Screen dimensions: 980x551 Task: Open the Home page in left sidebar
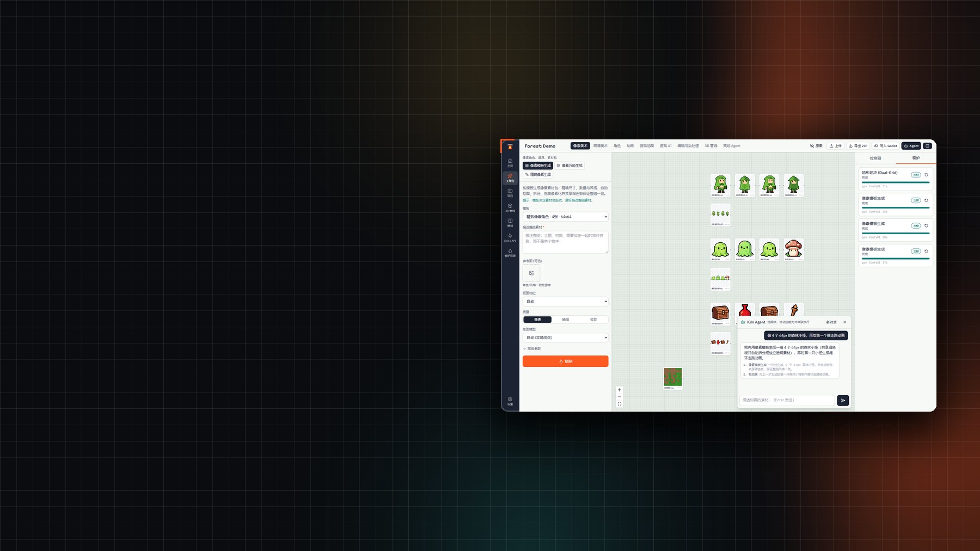[510, 162]
